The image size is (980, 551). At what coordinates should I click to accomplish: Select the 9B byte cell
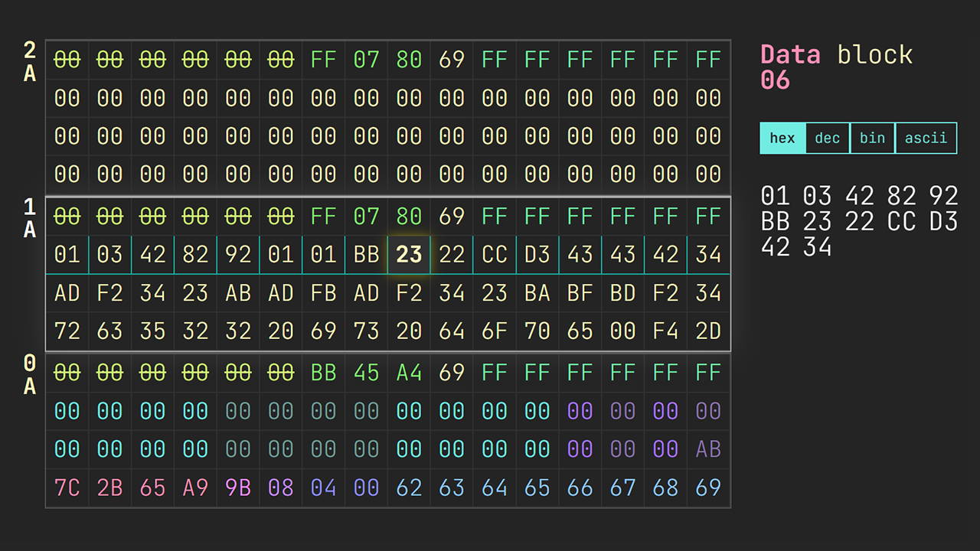point(238,488)
